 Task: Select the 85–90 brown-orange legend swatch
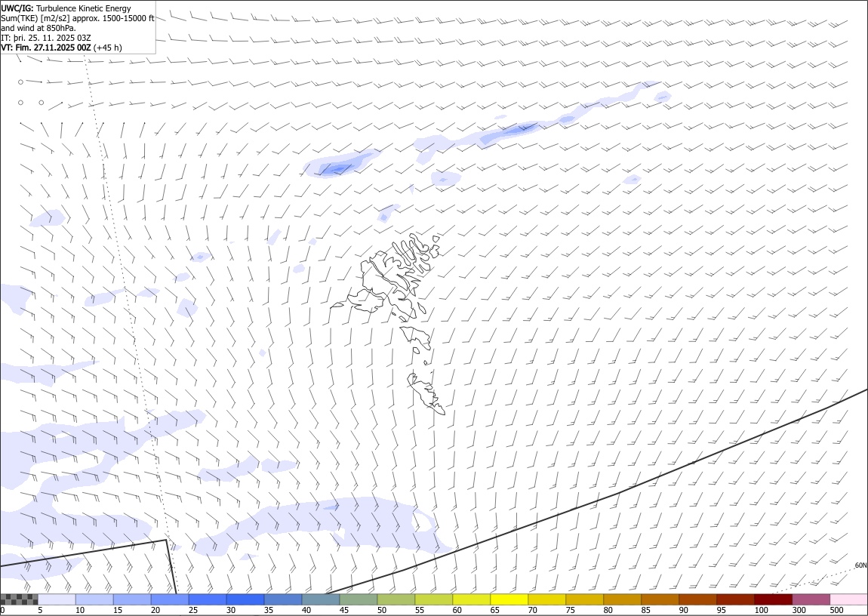point(660,599)
